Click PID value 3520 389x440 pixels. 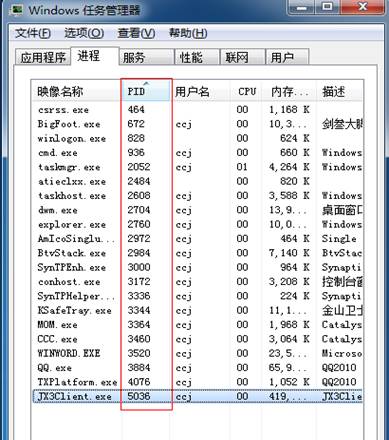click(139, 353)
